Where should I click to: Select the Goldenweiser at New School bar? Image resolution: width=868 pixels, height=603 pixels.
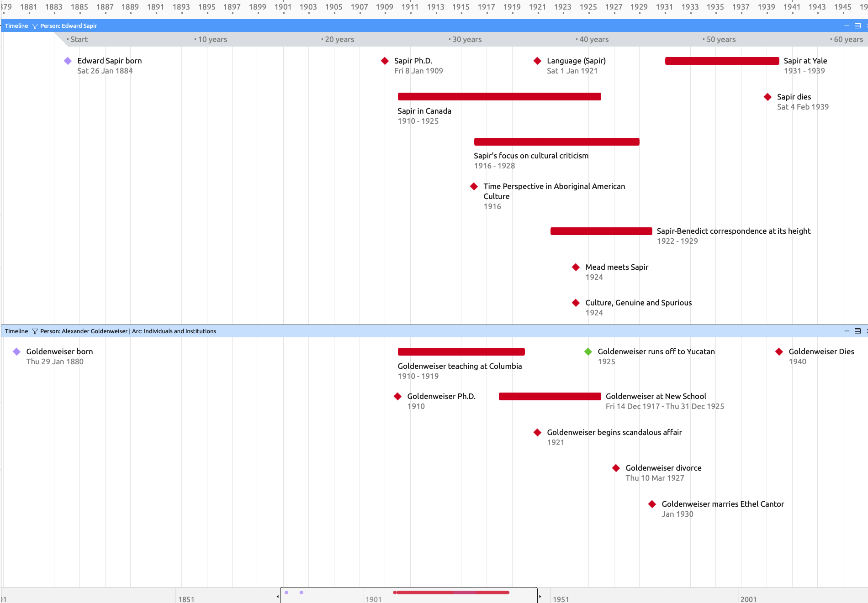pos(550,396)
